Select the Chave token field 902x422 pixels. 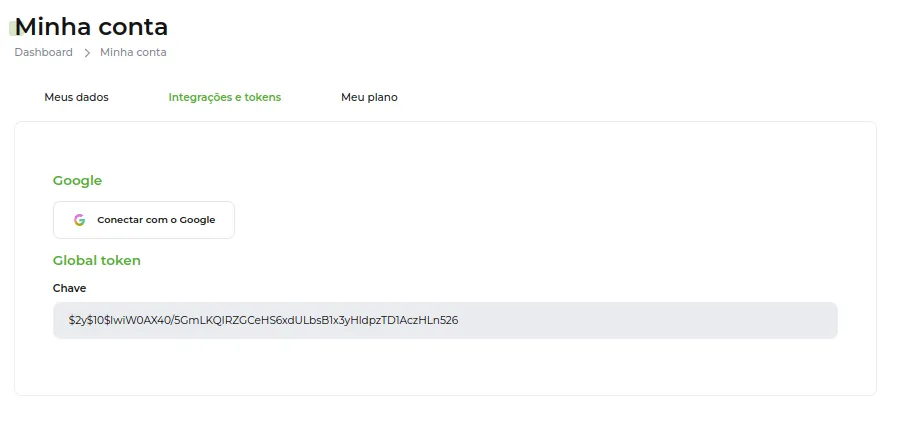coord(445,320)
